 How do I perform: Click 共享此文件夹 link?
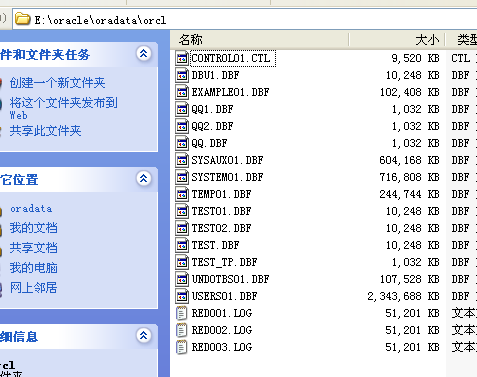[45, 131]
